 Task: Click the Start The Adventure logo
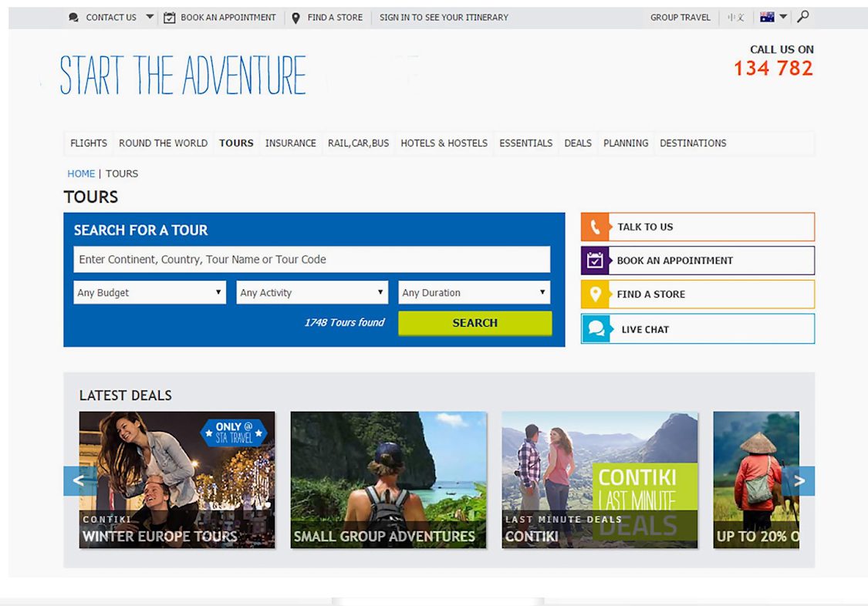click(183, 76)
